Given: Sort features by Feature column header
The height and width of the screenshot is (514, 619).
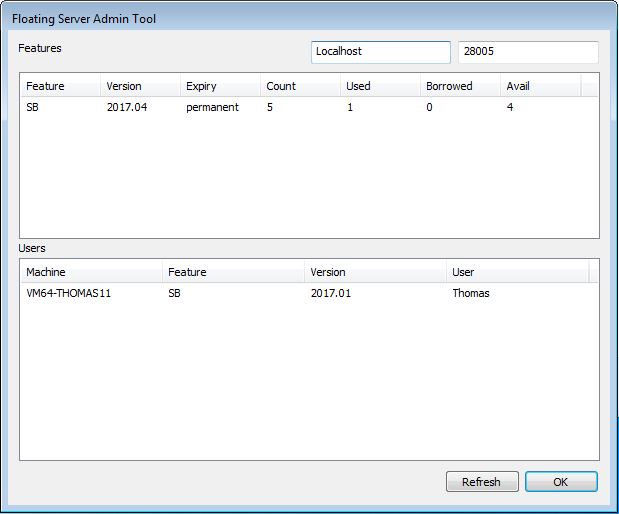Looking at the screenshot, I should pyautogui.click(x=59, y=86).
